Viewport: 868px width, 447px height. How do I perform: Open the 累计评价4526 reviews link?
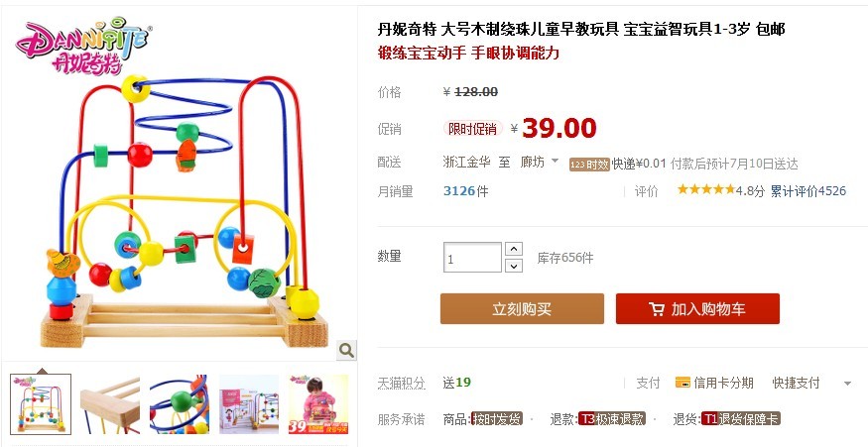coord(808,191)
